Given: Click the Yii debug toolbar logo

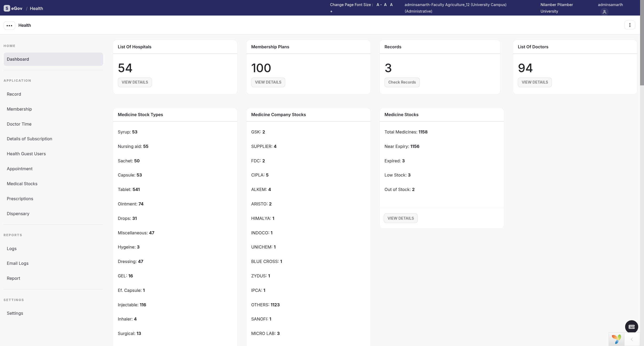Looking at the screenshot, I should coord(616,339).
